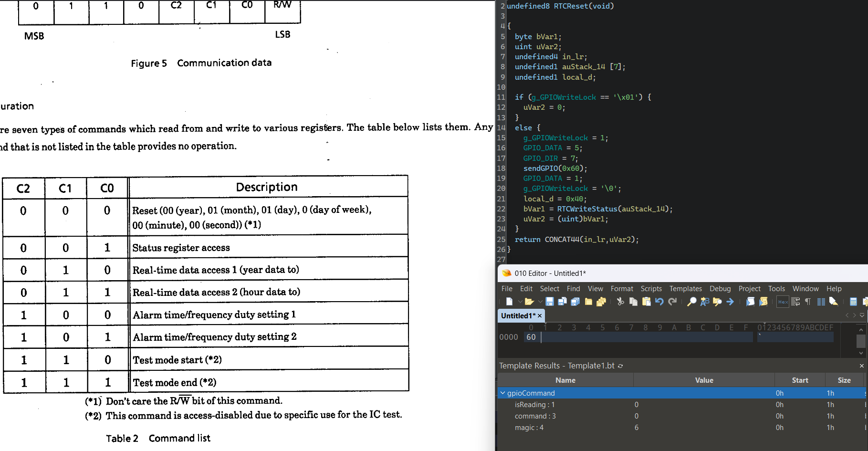Click the Redo arrow icon
This screenshot has height=451, width=868.
672,302
